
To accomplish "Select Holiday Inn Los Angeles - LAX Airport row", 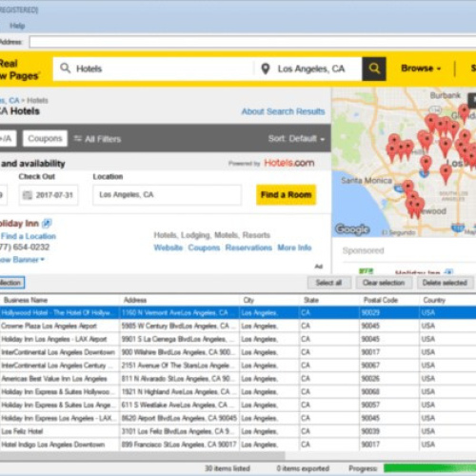I will coord(238,339).
